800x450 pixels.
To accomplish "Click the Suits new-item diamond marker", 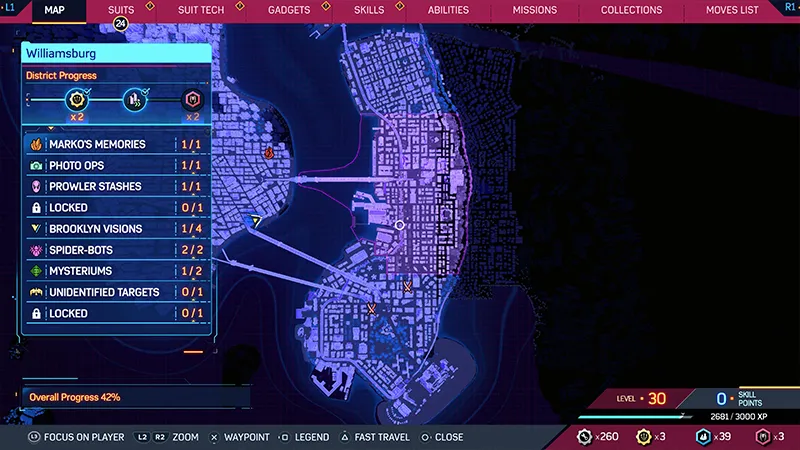I will click(x=150, y=6).
